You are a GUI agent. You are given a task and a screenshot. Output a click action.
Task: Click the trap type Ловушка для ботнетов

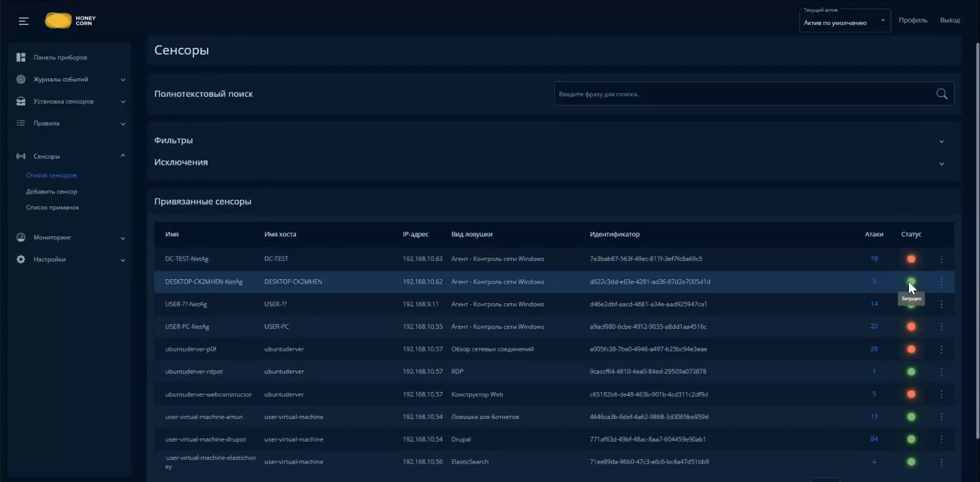485,417
